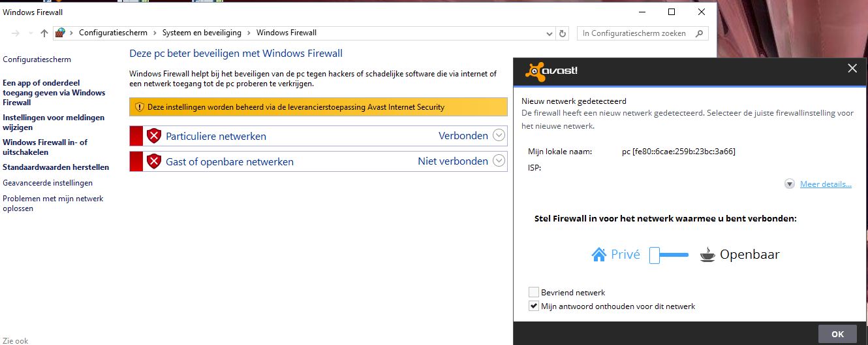Click the Niet verbonden status text
Screen dimensions: 868x345
click(x=453, y=161)
